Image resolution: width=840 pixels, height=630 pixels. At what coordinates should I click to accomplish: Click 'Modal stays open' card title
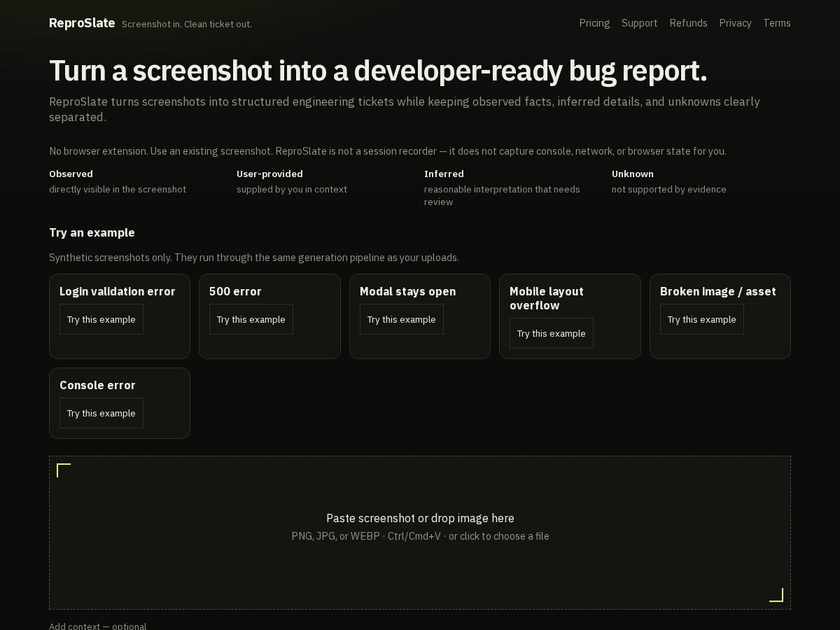click(x=407, y=291)
